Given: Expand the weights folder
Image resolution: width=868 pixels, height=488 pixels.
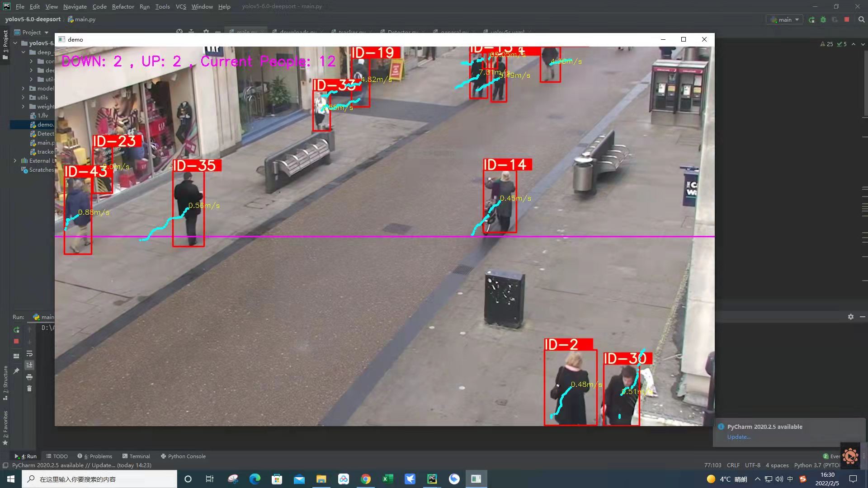Looking at the screenshot, I should [x=24, y=107].
